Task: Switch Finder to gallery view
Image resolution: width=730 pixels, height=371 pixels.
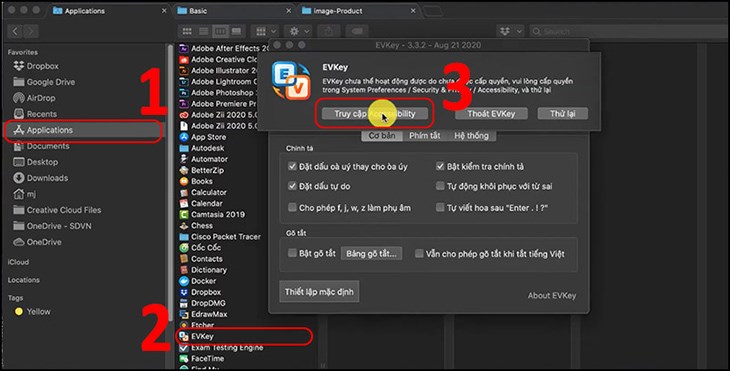Action: tap(237, 31)
